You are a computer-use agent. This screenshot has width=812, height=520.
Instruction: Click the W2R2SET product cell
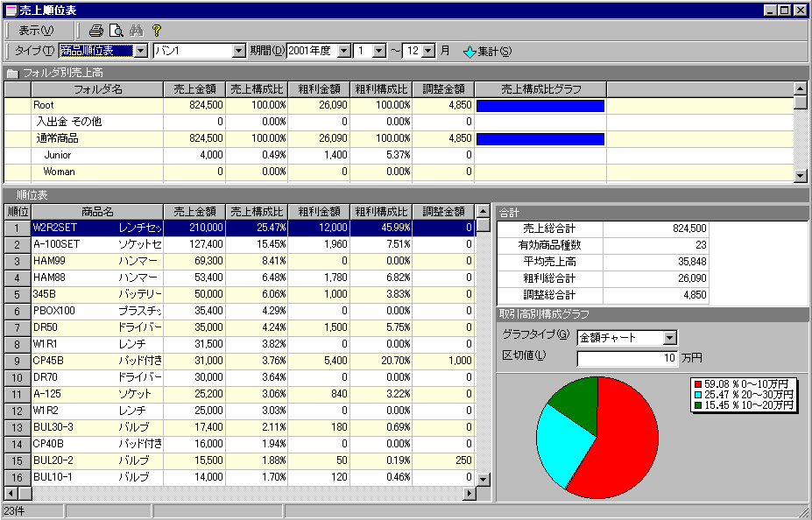(x=97, y=228)
